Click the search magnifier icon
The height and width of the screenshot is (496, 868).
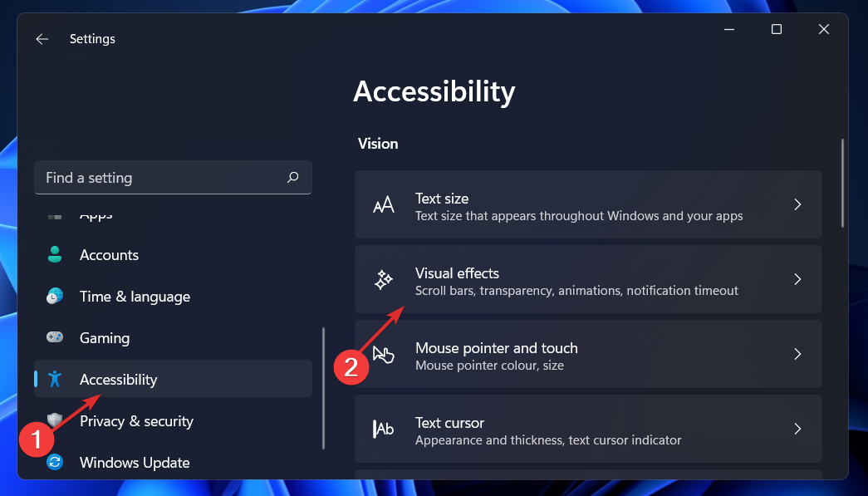point(293,177)
